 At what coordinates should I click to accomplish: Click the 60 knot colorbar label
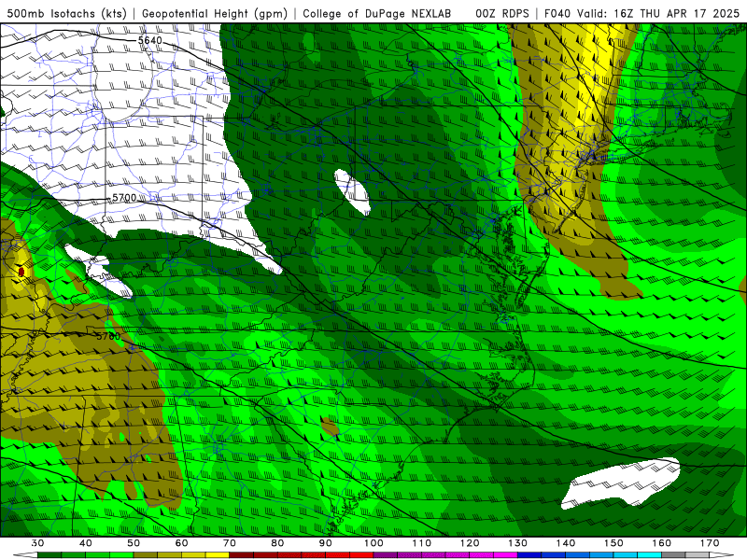(181, 543)
